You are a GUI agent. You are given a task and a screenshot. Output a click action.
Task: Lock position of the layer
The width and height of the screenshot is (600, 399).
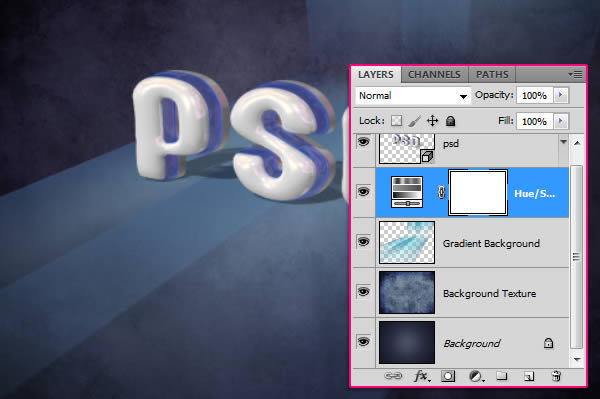coord(432,121)
